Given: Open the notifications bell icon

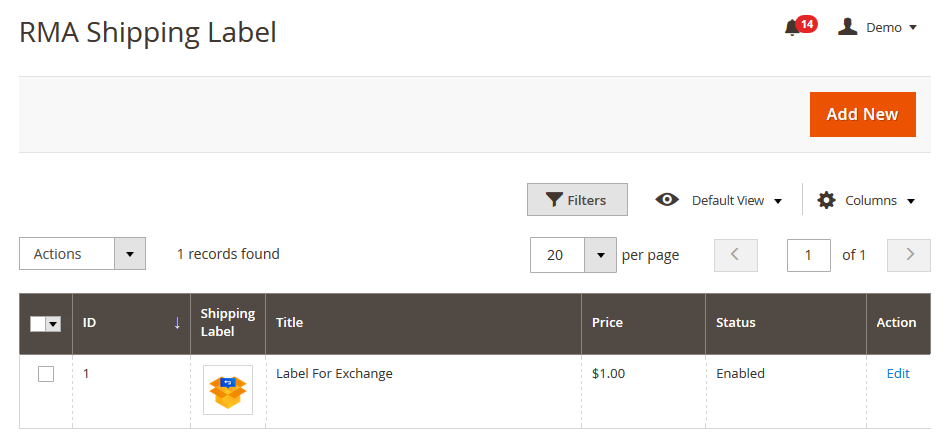Looking at the screenshot, I should click(792, 28).
